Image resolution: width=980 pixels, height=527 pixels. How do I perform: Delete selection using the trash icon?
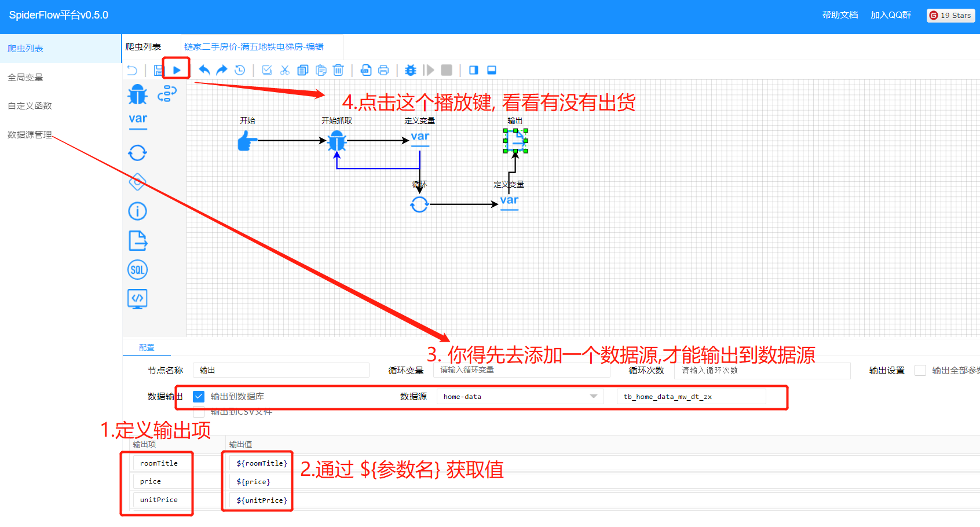[x=339, y=69]
